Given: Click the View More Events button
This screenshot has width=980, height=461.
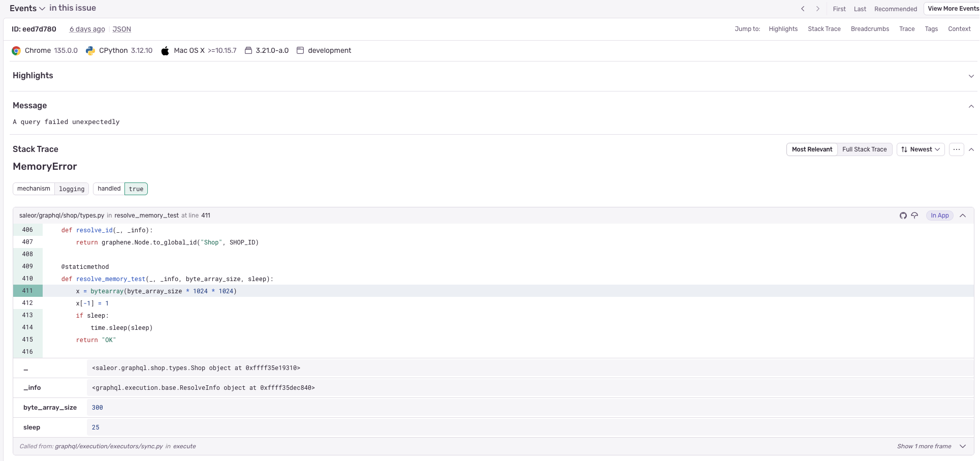Looking at the screenshot, I should point(953,8).
